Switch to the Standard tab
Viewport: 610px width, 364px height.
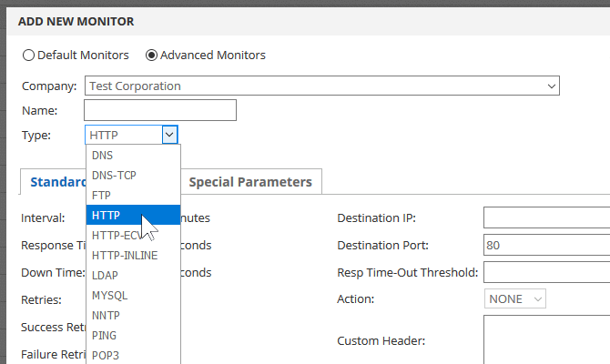[53, 182]
